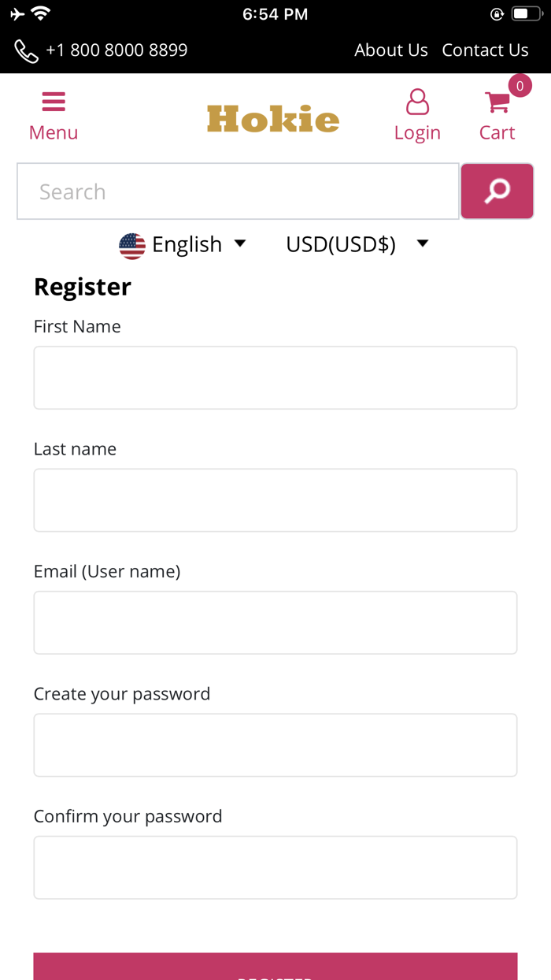Viewport: 551px width, 980px height.
Task: Tap the cart item count badge
Action: (520, 86)
